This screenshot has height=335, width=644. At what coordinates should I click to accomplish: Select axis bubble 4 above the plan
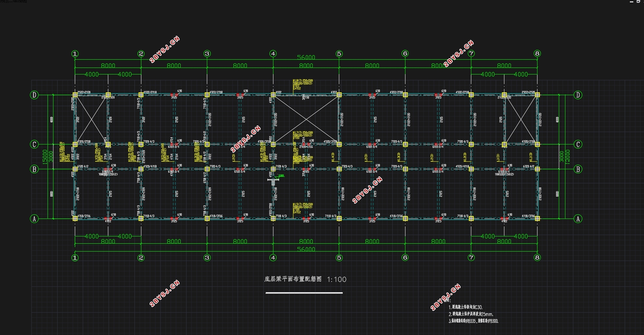point(273,53)
